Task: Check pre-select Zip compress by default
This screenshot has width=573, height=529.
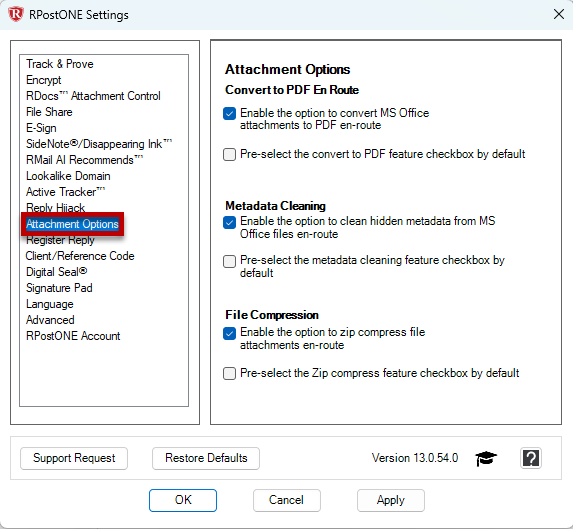Action: click(229, 373)
